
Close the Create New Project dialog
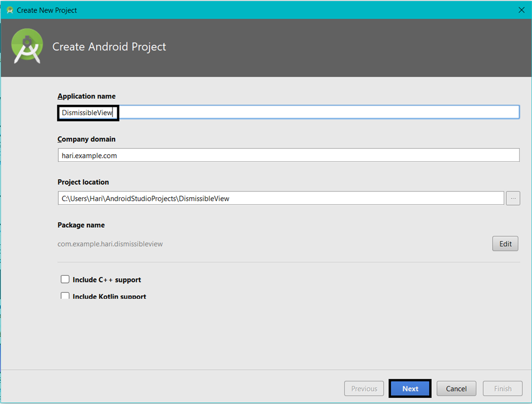pos(521,10)
